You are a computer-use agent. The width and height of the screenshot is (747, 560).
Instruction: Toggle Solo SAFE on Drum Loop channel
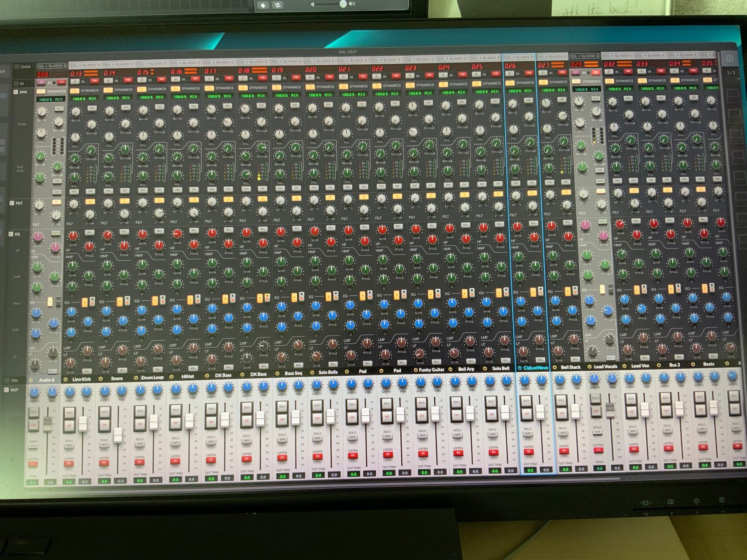point(140,444)
